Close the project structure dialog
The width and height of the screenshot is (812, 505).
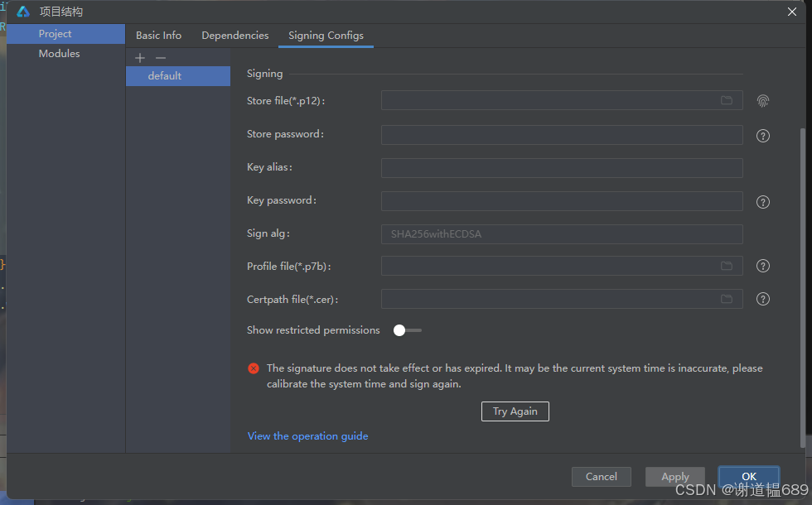click(x=791, y=12)
